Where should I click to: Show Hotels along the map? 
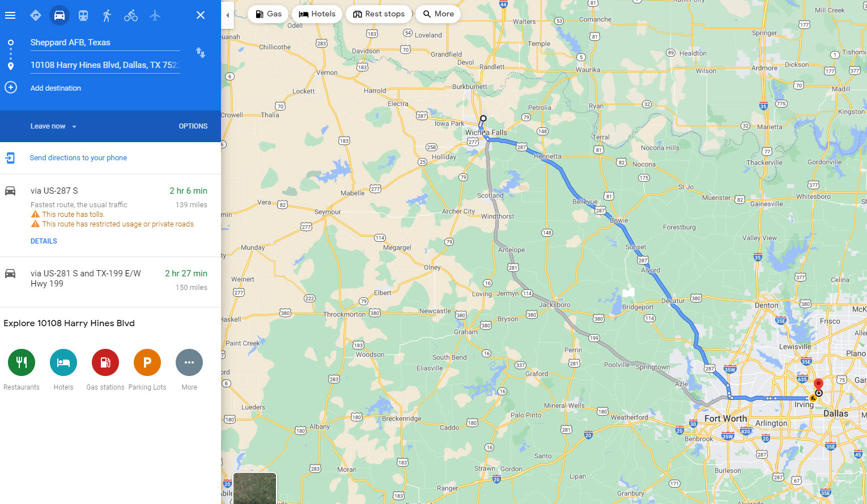coord(317,14)
